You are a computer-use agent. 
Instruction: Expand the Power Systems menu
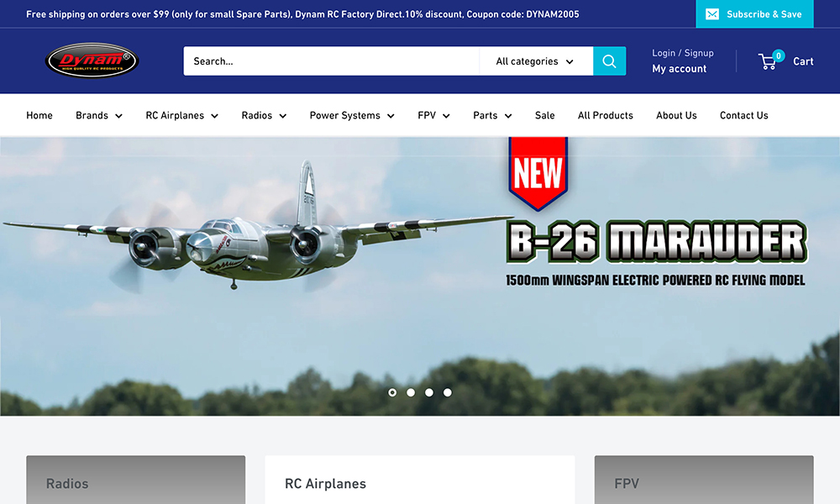[x=351, y=115]
